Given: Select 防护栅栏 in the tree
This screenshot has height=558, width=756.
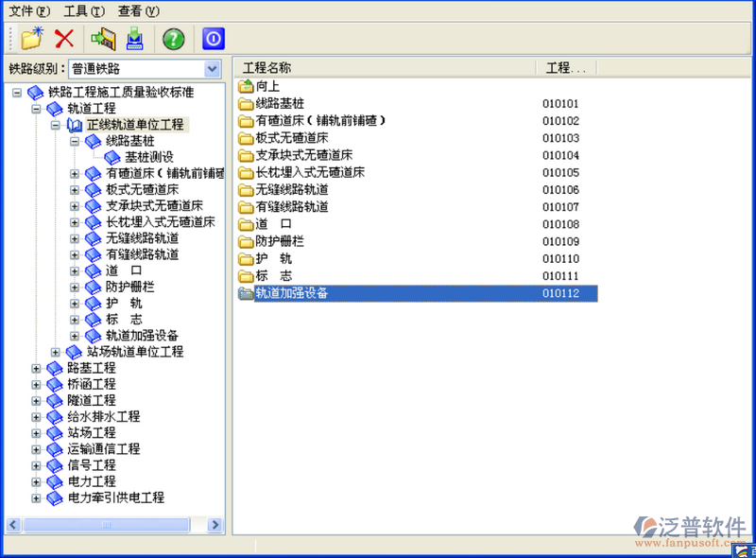Looking at the screenshot, I should click(130, 287).
